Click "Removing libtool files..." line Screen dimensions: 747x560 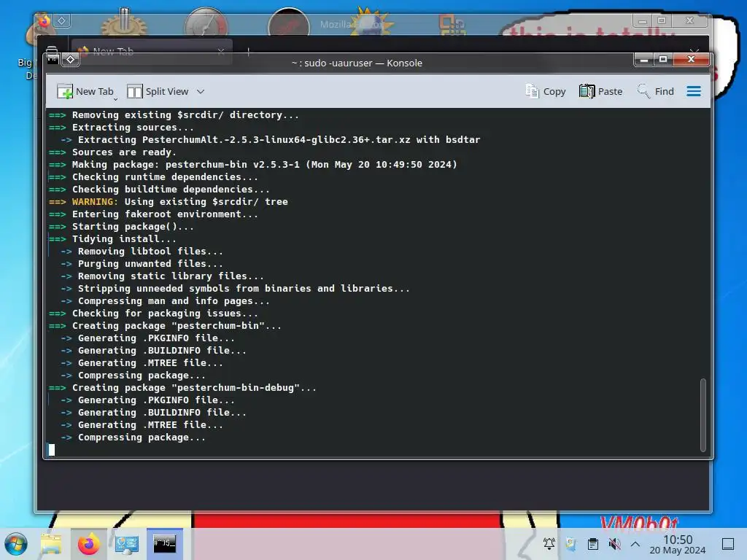pos(142,252)
